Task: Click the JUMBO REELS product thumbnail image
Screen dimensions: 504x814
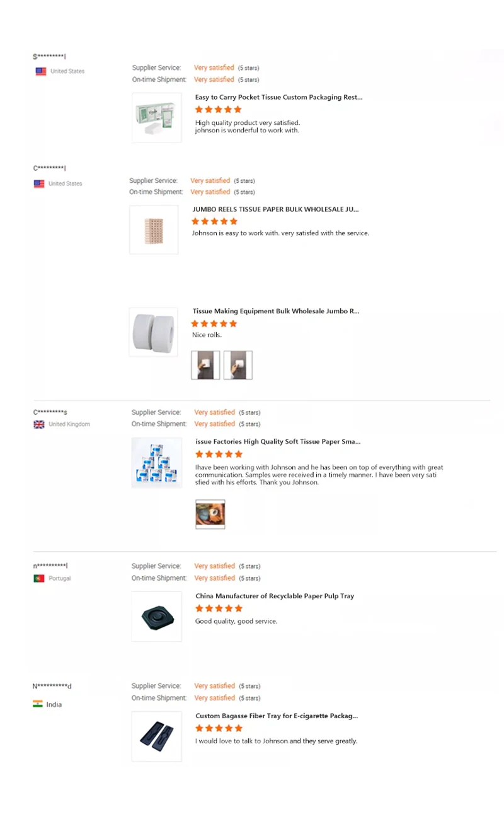Action: [x=154, y=230]
